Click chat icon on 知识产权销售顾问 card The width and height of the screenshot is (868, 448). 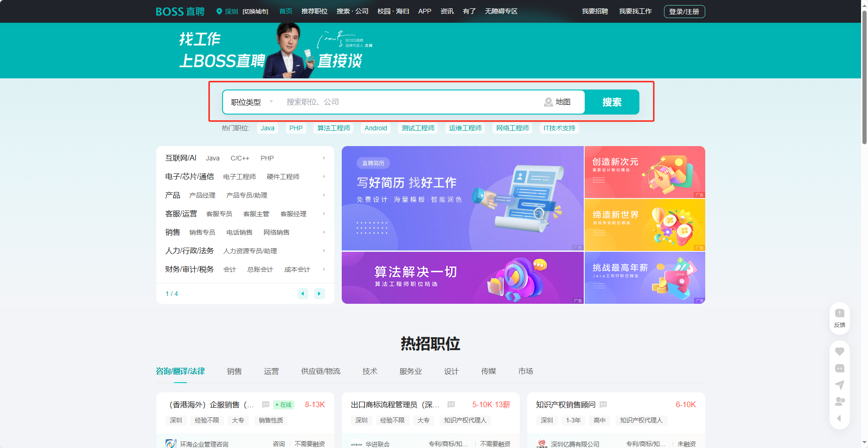pos(603,405)
